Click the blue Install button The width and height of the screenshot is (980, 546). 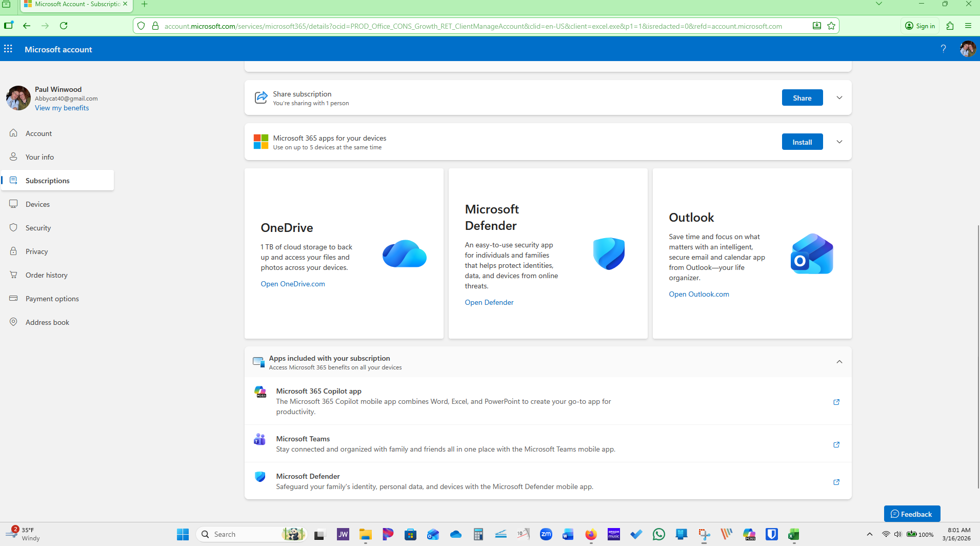(802, 142)
